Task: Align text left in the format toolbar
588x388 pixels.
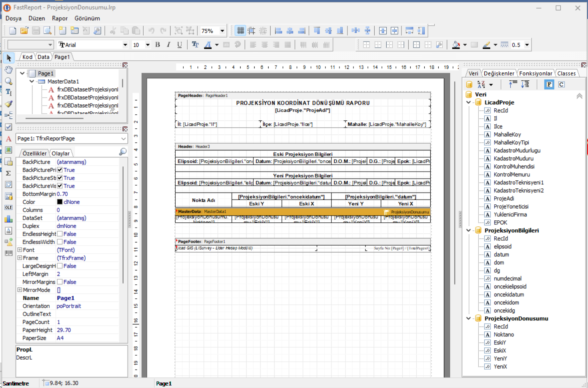Action: [253, 45]
